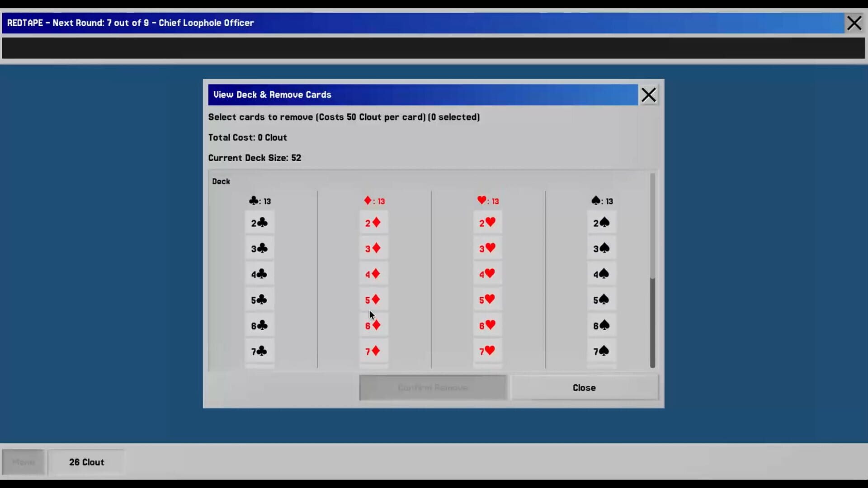Select the 2 of Clubs card
This screenshot has width=868, height=488.
tap(259, 222)
